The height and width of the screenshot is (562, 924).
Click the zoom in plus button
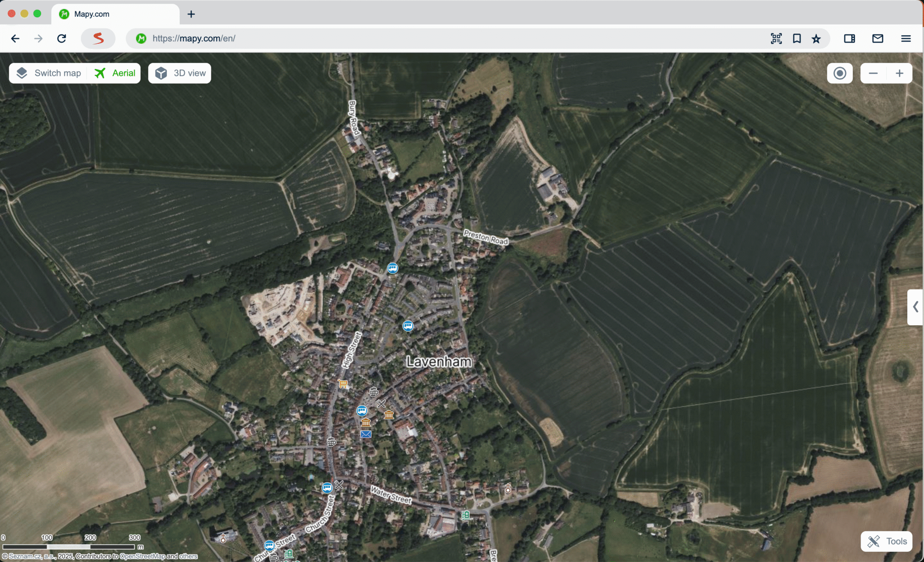coord(899,73)
